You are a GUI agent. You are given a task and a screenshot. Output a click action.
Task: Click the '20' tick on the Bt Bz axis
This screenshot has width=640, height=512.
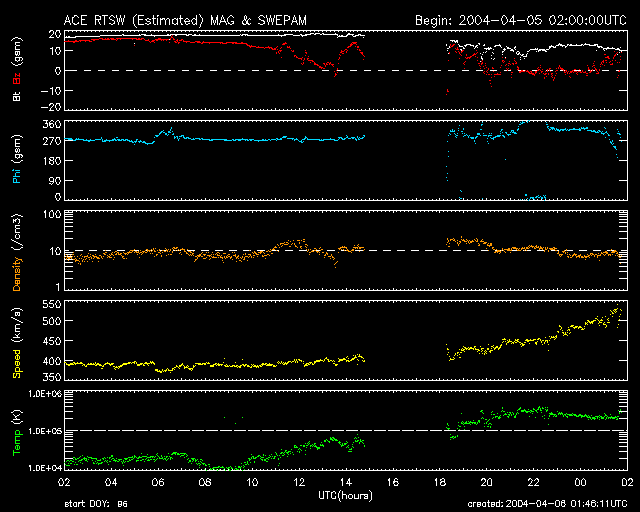point(55,34)
